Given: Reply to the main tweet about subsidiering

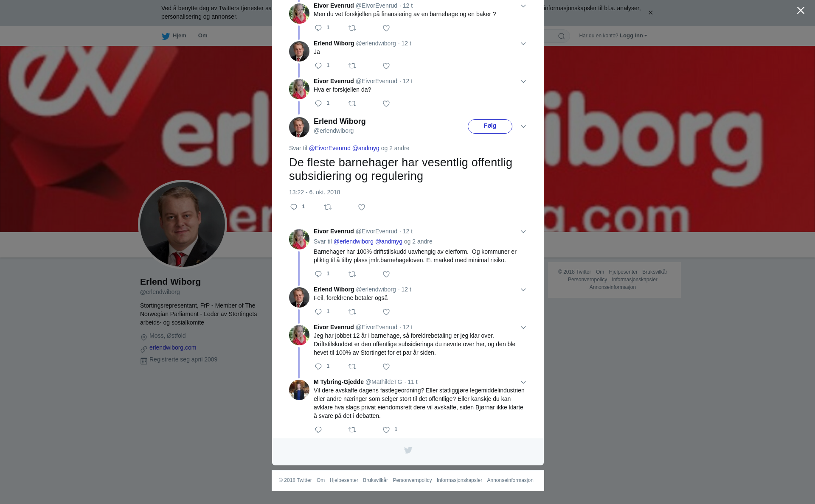Looking at the screenshot, I should (x=294, y=207).
